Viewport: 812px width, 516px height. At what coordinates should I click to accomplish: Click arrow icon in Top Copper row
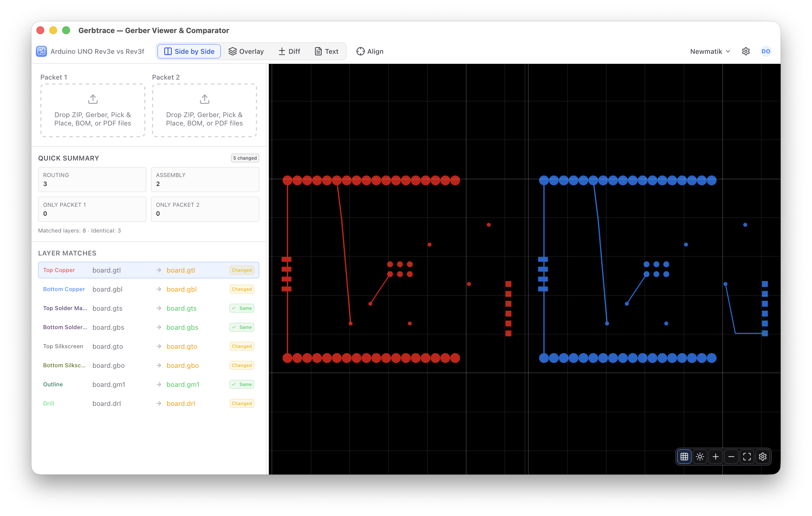pyautogui.click(x=159, y=270)
